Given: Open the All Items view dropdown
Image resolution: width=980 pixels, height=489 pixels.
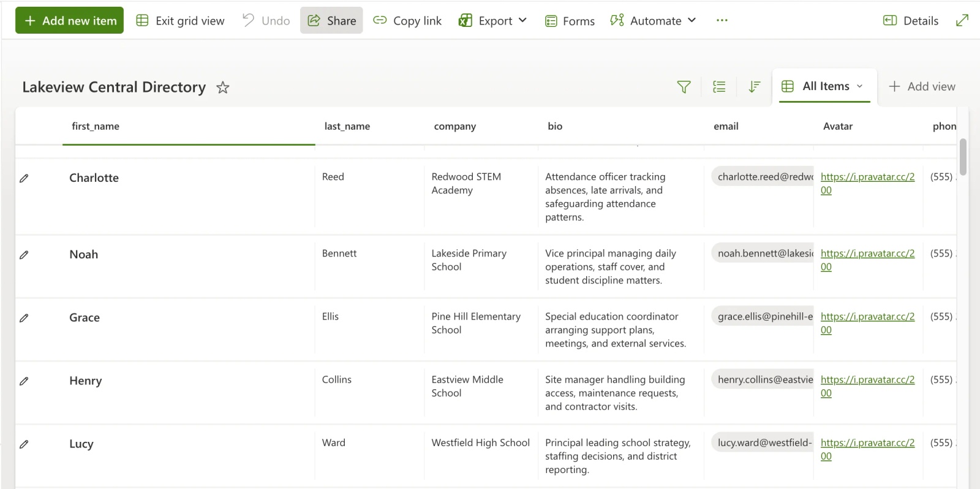Looking at the screenshot, I should click(824, 86).
